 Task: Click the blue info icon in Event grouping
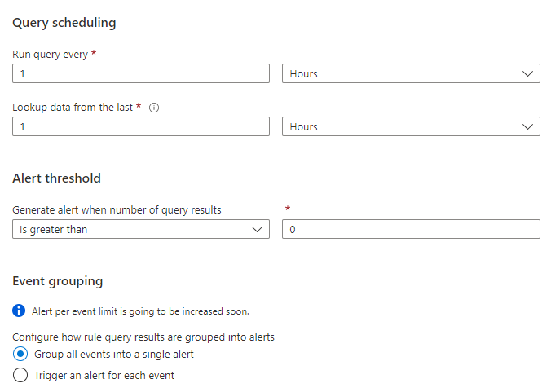[x=20, y=311]
